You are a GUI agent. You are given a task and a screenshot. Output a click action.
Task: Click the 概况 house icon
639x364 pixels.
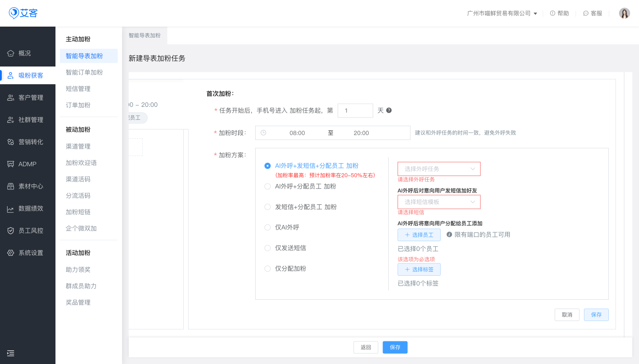tap(11, 53)
